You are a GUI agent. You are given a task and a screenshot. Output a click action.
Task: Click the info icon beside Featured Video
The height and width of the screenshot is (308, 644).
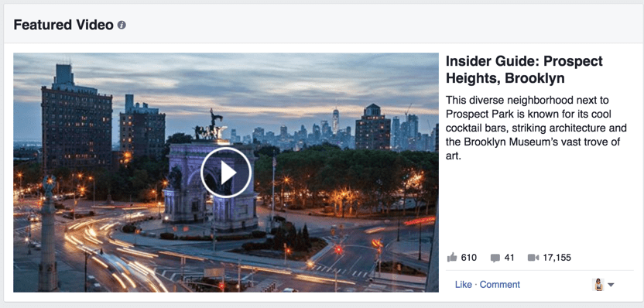tap(122, 25)
